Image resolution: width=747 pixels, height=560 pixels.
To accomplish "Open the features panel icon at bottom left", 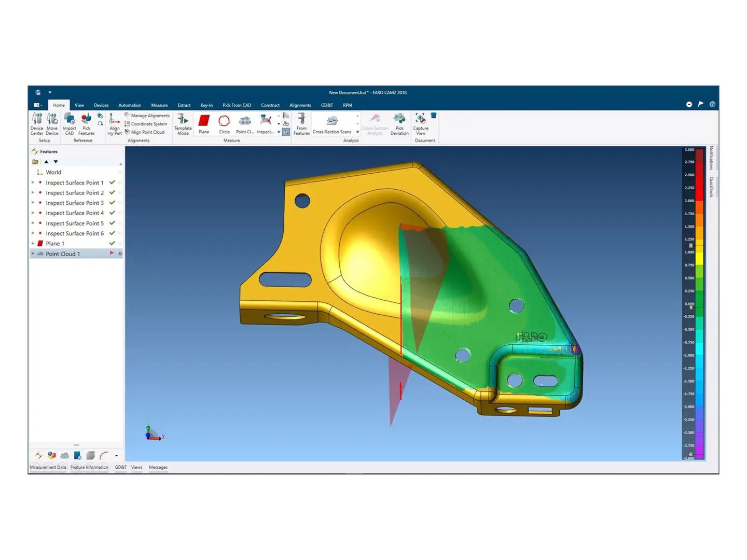I will 38,455.
